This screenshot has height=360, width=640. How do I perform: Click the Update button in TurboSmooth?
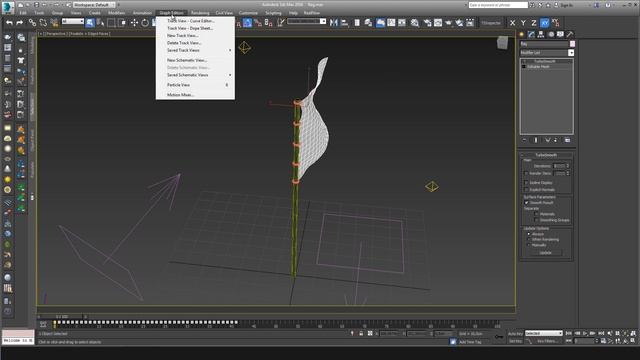tap(546, 253)
